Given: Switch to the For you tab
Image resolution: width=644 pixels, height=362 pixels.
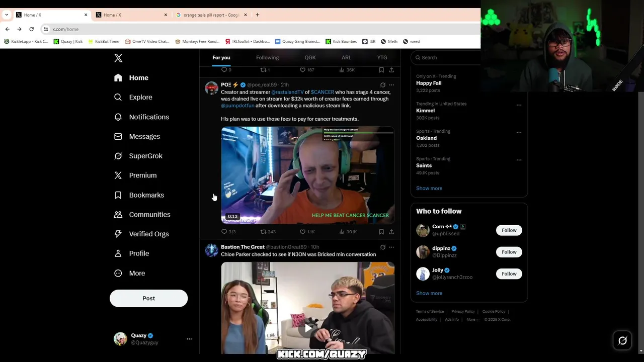Looking at the screenshot, I should click(x=221, y=58).
